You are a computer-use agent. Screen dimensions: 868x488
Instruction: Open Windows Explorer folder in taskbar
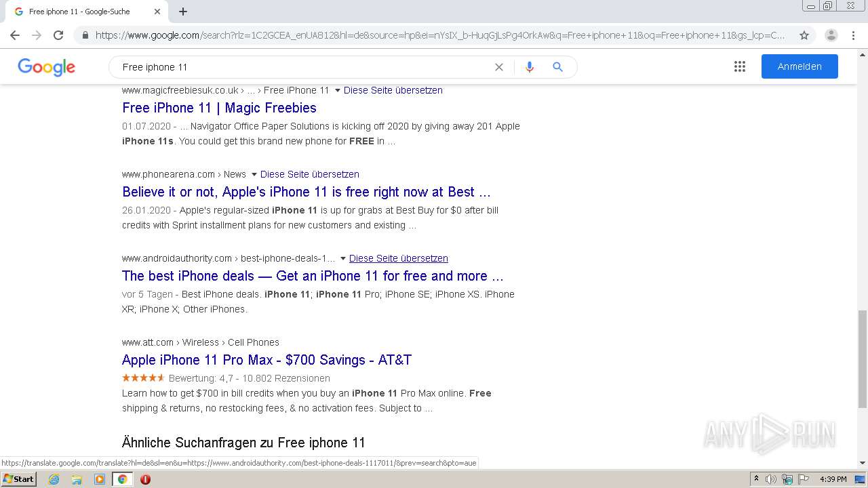pos(77,479)
